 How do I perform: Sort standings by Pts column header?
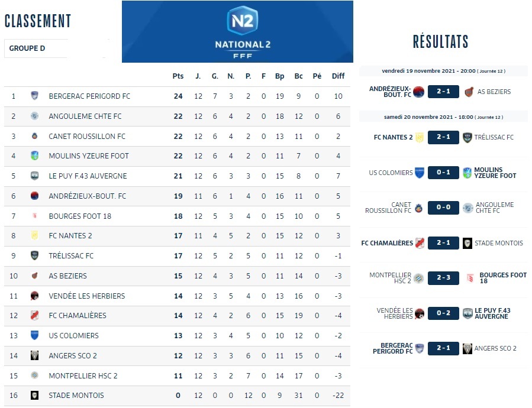click(178, 76)
